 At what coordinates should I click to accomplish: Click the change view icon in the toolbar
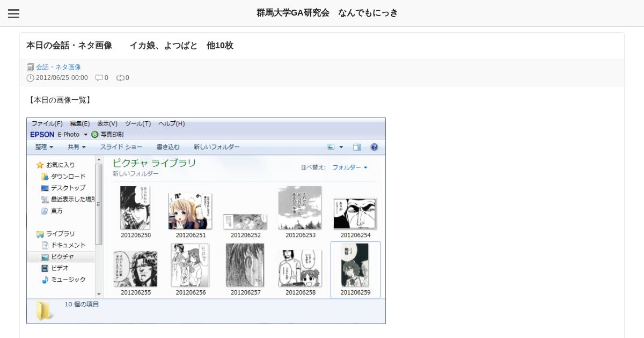331,147
